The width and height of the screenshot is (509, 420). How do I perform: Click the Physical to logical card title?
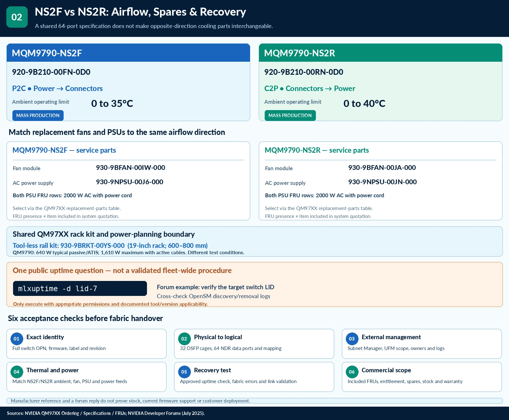218,337
